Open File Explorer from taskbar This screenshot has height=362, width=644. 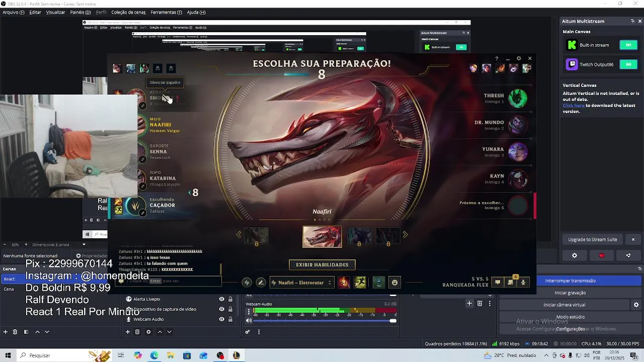click(x=171, y=355)
